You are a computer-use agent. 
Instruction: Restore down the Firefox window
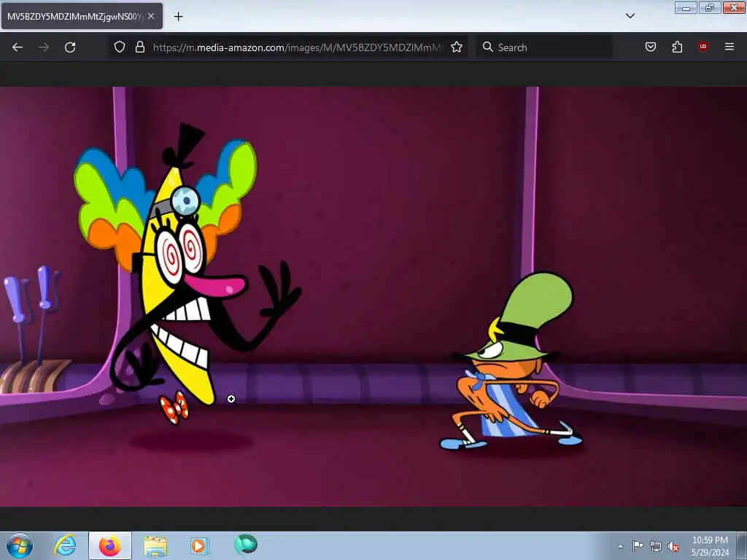pyautogui.click(x=710, y=8)
